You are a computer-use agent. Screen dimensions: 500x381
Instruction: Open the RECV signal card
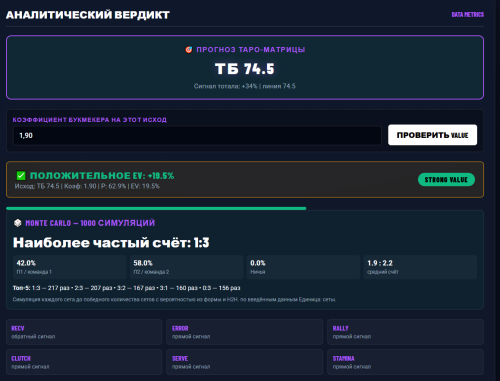pyautogui.click(x=84, y=332)
